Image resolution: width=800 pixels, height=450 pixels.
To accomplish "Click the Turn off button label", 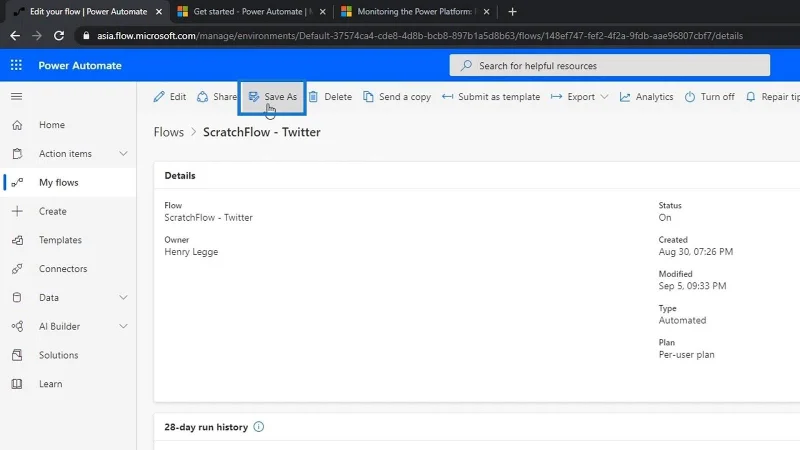I will tap(717, 96).
